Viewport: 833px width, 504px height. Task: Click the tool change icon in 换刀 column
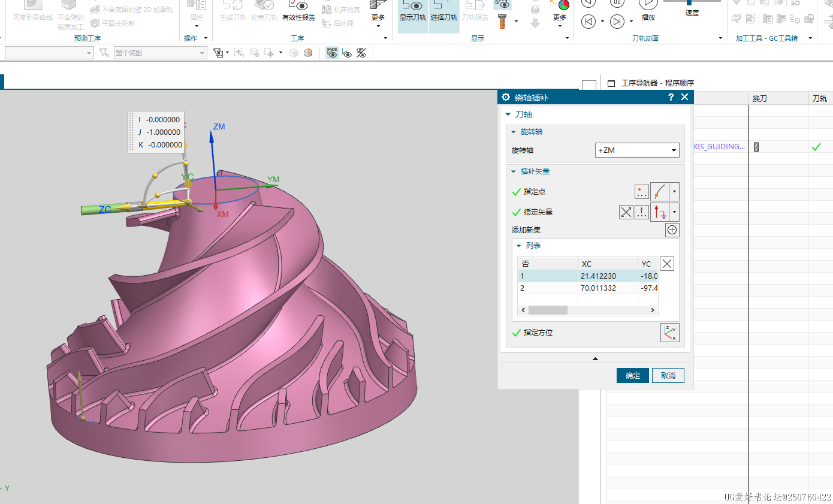click(756, 147)
